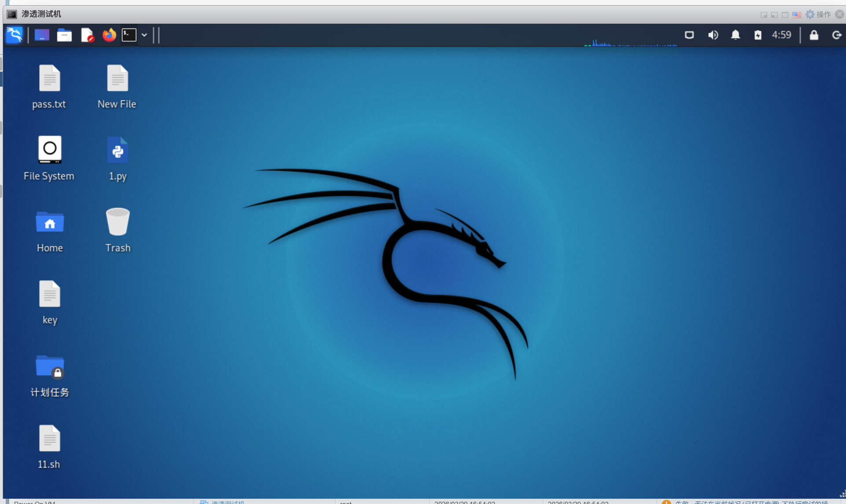Click the volume speaker icon
This screenshot has width=846, height=504.
(x=713, y=35)
